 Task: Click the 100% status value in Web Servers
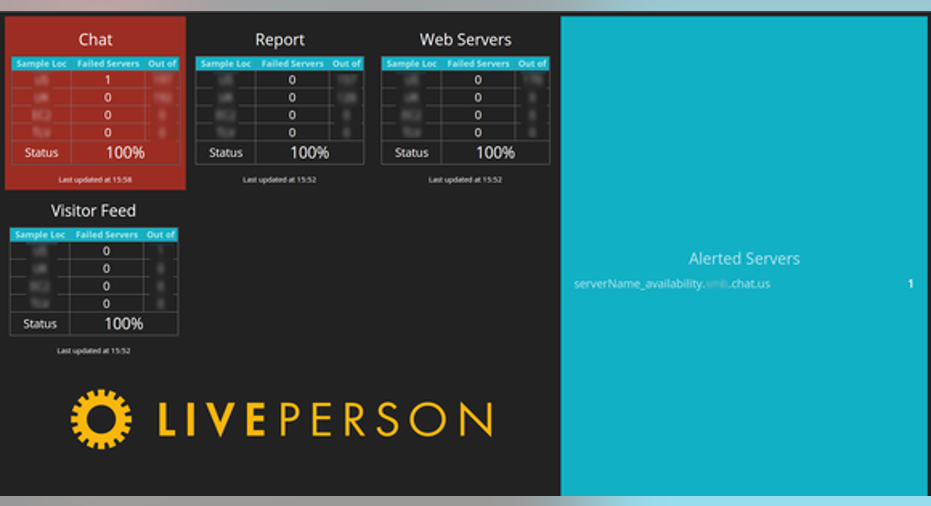[x=495, y=153]
